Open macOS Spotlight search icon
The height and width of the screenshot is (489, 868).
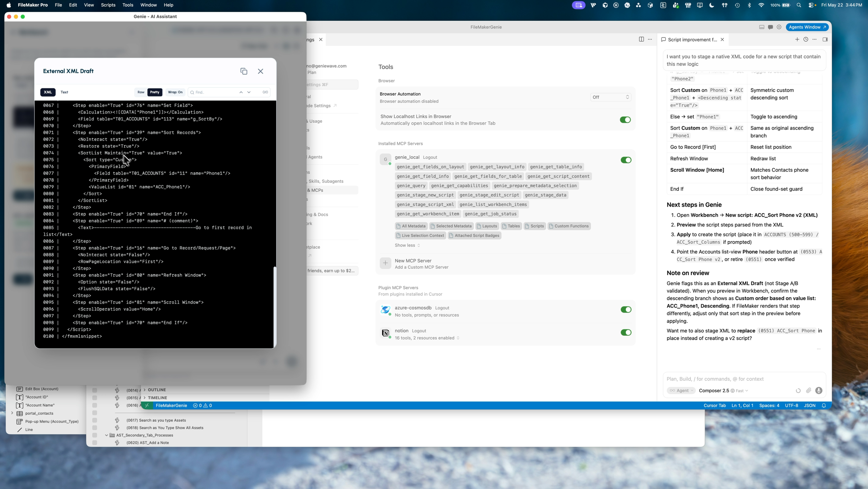[799, 5]
